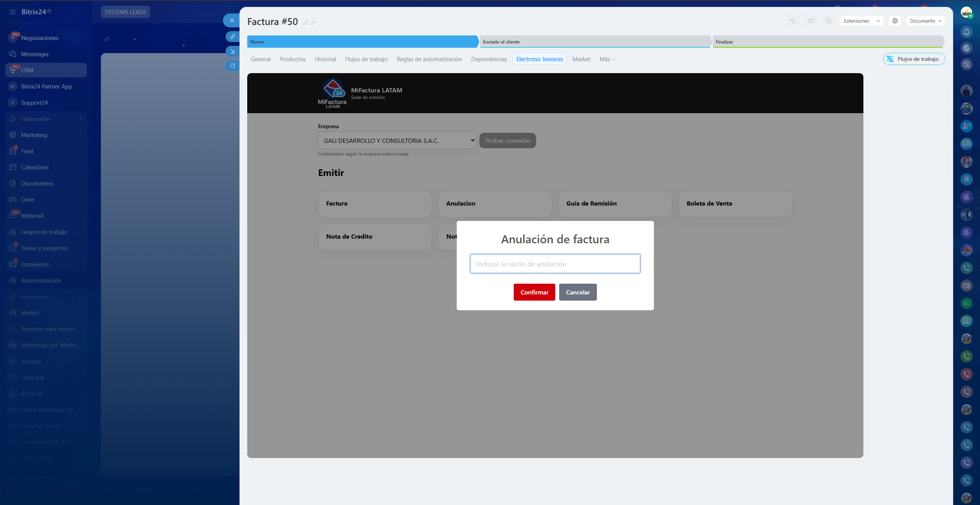Open the Empresa company dropdown
Viewport: 980px width, 505px height.
(x=397, y=140)
